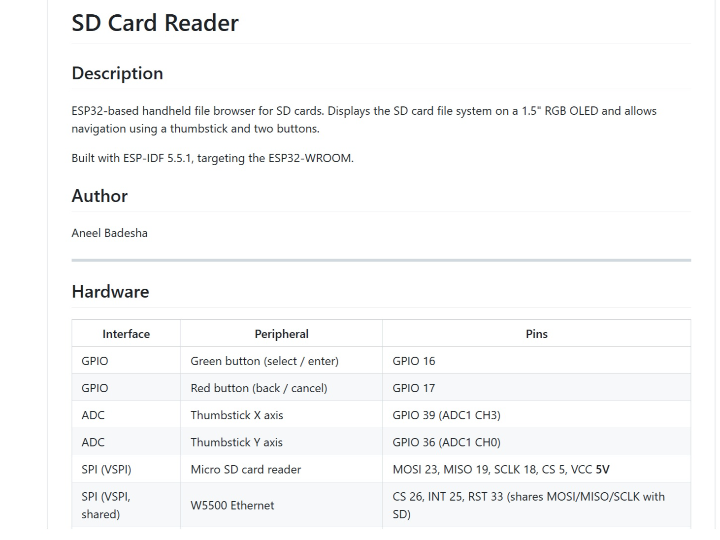Viewport: 720px width, 540px height.
Task: Select the "GPIO 39 (ADC1 CH3)" pins cell
Action: click(x=446, y=415)
